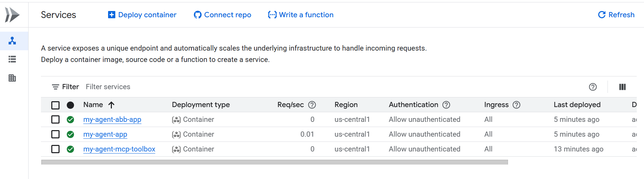Image resolution: width=644 pixels, height=179 pixels.
Task: Select the my-agent-abb-app row checkbox
Action: coord(55,119)
